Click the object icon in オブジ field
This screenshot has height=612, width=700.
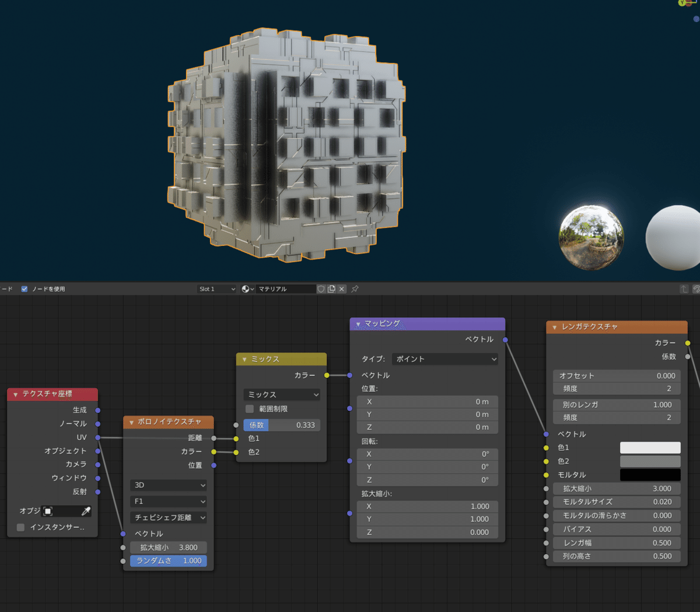[x=48, y=511]
